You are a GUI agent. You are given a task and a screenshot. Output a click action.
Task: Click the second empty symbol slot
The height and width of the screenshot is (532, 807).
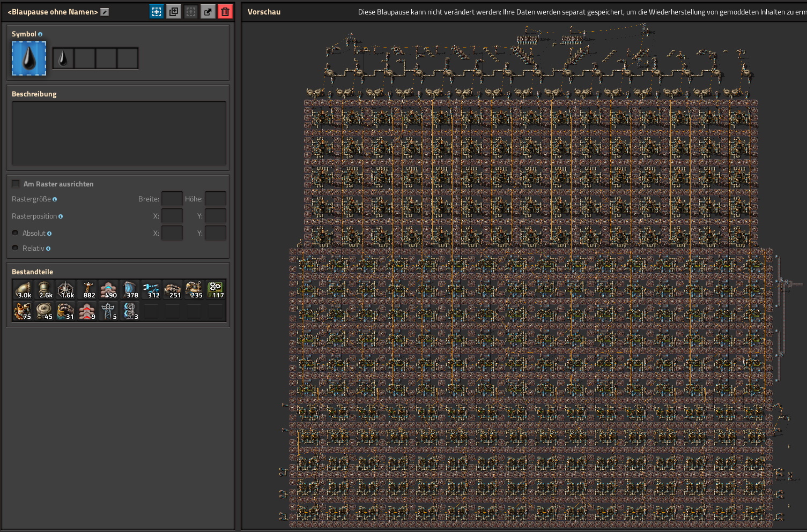pyautogui.click(x=85, y=58)
